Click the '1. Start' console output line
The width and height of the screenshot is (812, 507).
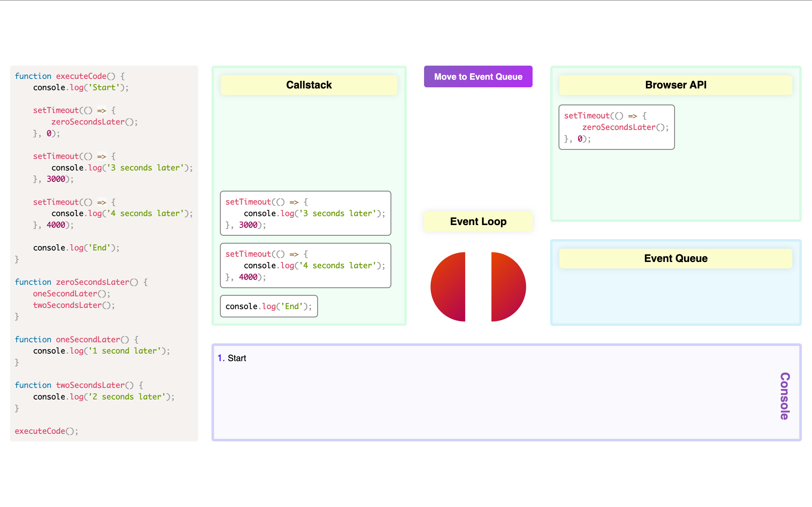pyautogui.click(x=232, y=358)
